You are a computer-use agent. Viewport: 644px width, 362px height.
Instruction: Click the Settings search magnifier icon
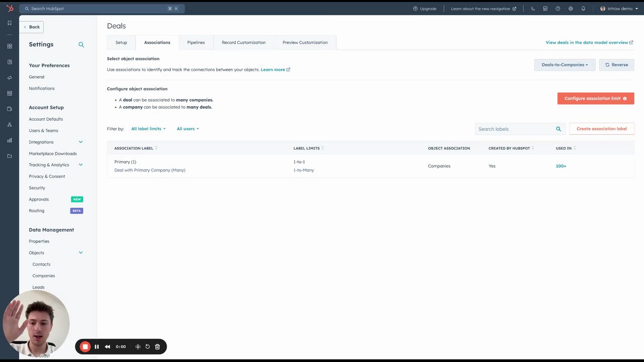tap(81, 45)
